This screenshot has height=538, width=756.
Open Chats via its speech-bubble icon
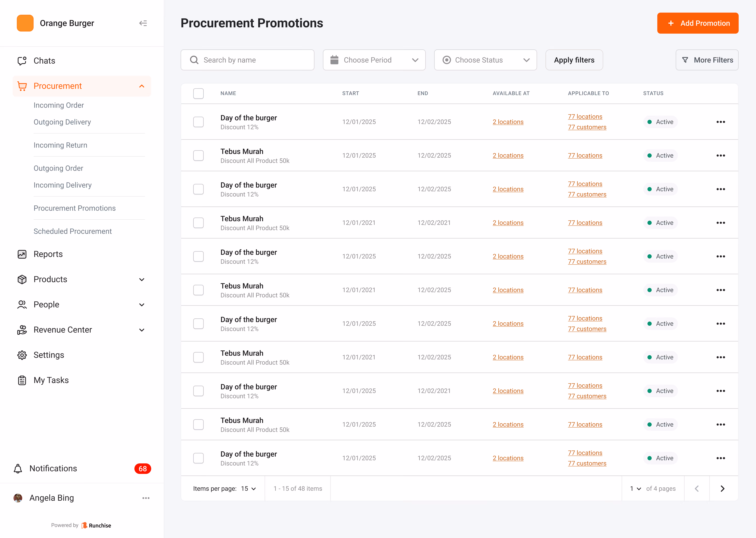click(x=22, y=61)
